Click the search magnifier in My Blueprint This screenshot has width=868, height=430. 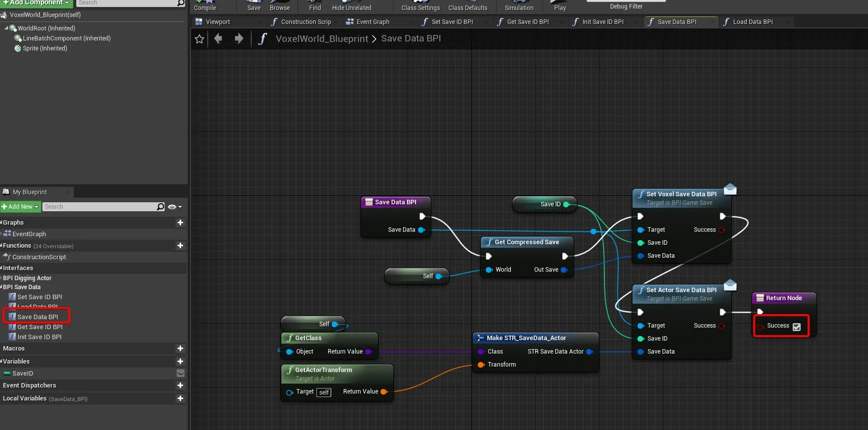[x=161, y=207]
